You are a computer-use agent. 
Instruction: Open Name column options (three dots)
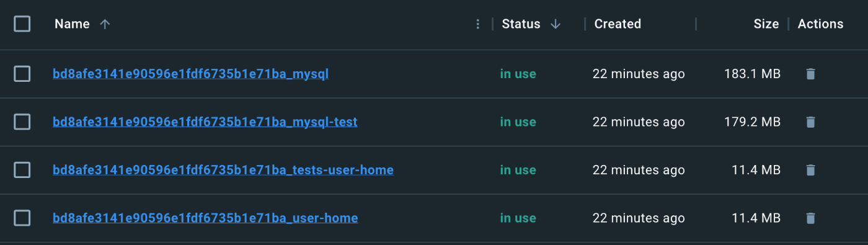coord(477,24)
